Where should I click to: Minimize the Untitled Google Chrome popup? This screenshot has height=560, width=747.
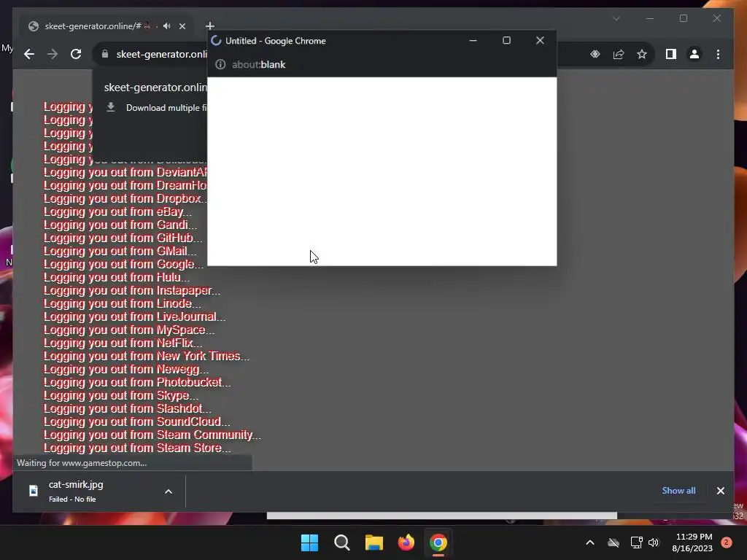point(473,41)
